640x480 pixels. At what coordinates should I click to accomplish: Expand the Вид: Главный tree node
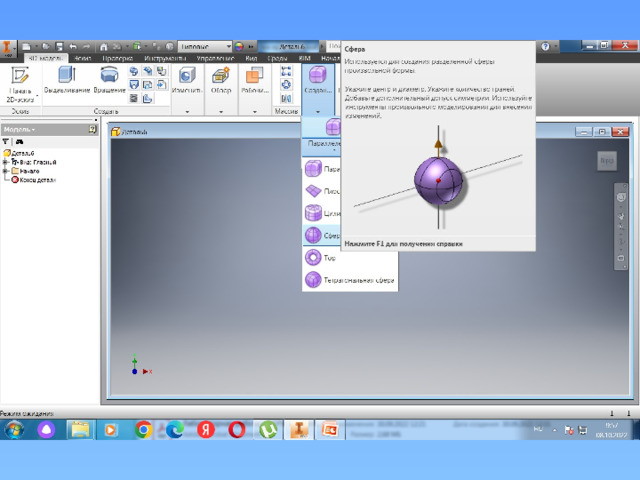pos(6,162)
